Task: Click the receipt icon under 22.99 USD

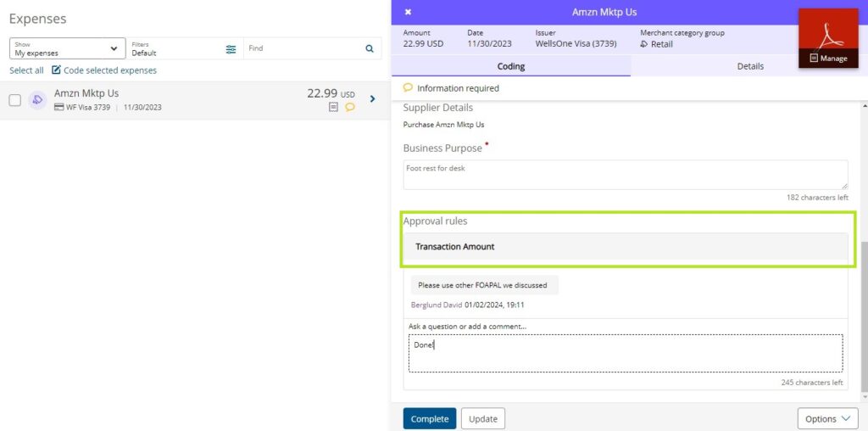Action: (x=333, y=108)
